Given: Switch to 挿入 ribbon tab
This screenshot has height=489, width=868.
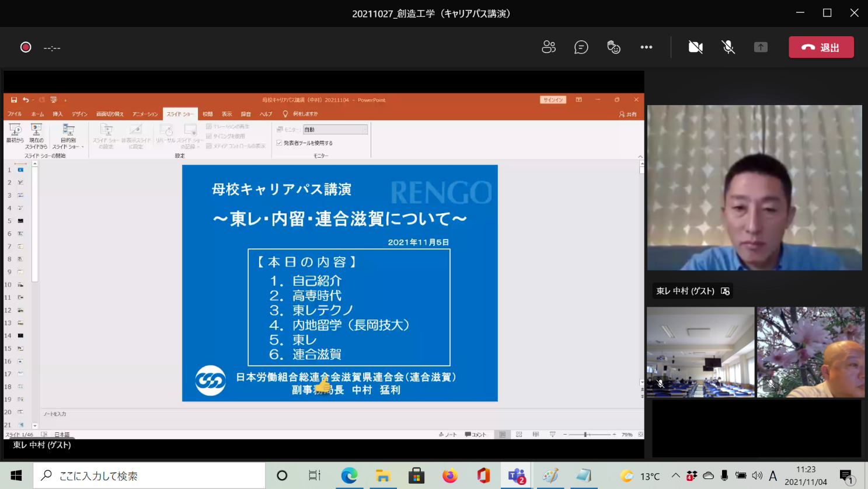Looking at the screenshot, I should point(58,114).
